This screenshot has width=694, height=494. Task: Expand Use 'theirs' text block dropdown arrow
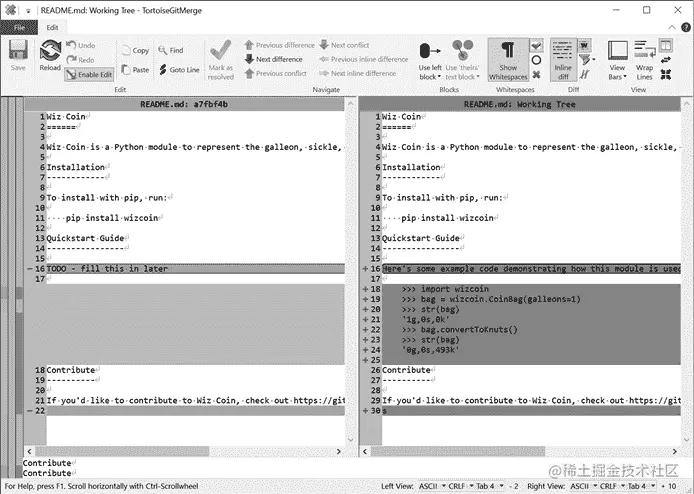[478, 77]
